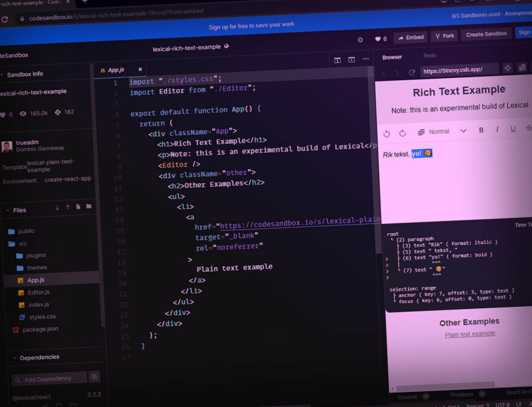Toggle bold formatting in the editor
Image resolution: width=532 pixels, height=407 pixels.
481,130
